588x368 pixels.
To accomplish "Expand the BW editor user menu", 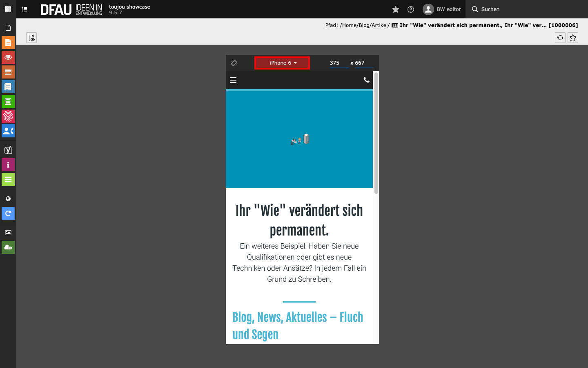I will [442, 9].
